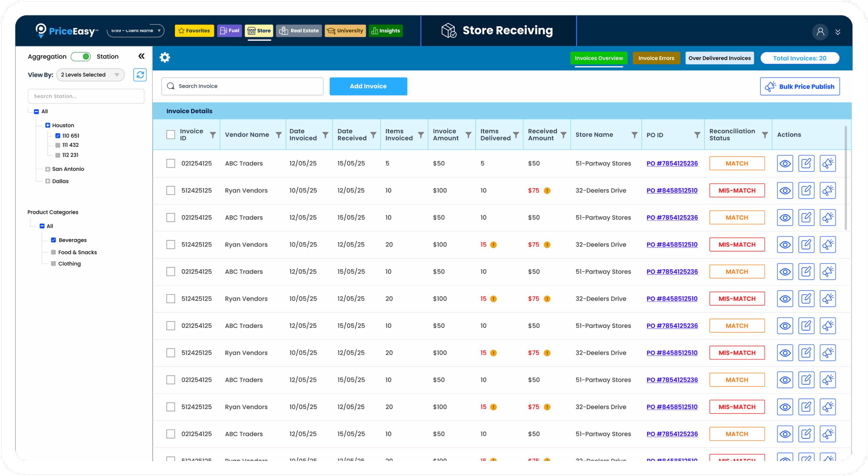Toggle the Aggregation/Station switch
Screen dimensions: 868x476
(x=81, y=57)
